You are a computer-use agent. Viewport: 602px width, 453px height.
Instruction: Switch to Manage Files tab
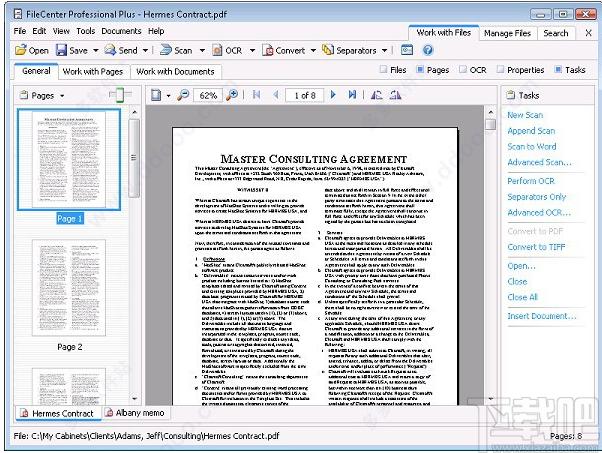click(x=507, y=33)
